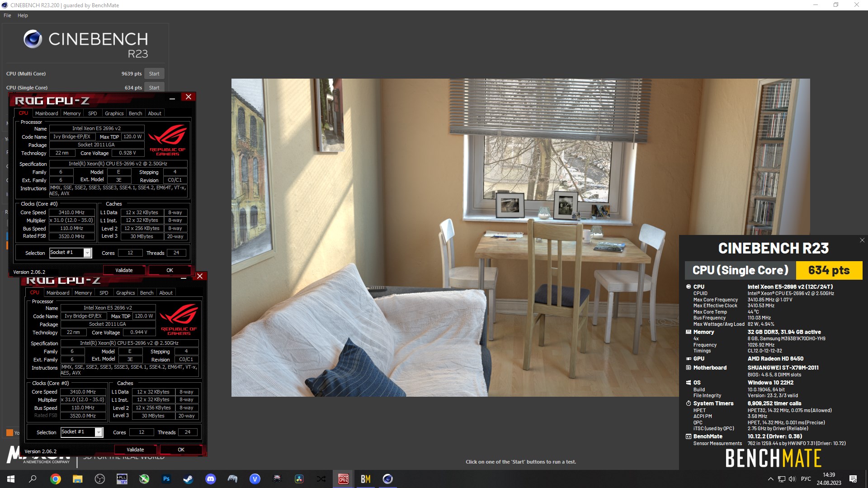Open the Help menu in Cinebench
Screen dimensions: 868x488
coord(23,15)
